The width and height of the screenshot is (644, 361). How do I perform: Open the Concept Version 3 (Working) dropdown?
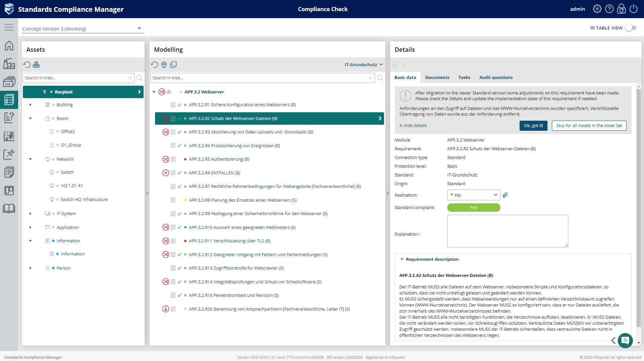[x=82, y=29]
